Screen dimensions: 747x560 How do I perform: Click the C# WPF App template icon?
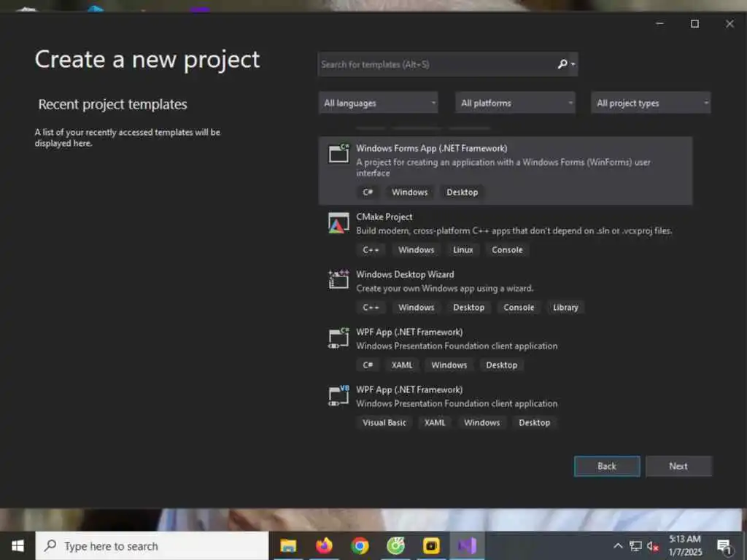338,338
